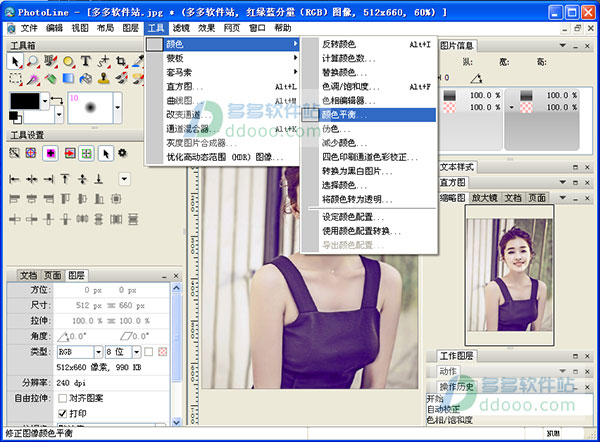The width and height of the screenshot is (600, 442).
Task: Expand the 直方图 panel menu arrow
Action: (562, 183)
